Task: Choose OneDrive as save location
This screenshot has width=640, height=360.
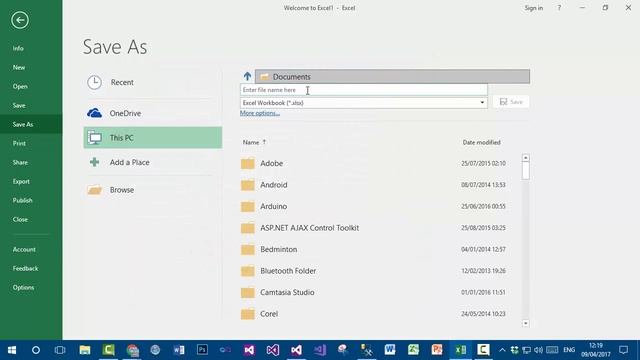Action: click(x=153, y=113)
